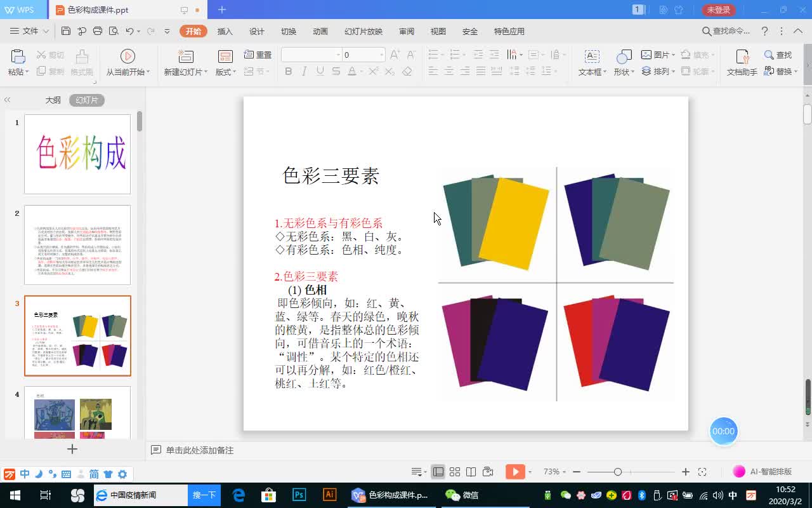Screen dimensions: 812x508
Task: Open Print Preview from quick toolbar
Action: (x=114, y=31)
